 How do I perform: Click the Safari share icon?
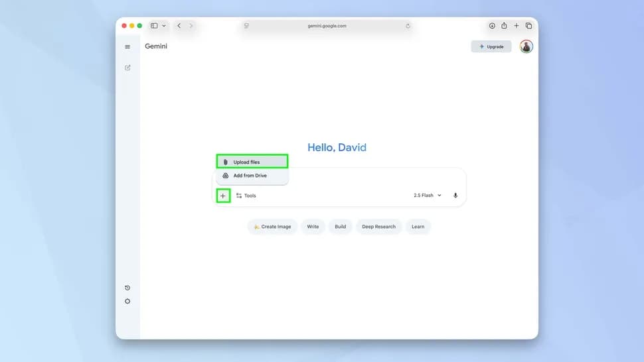pos(504,25)
